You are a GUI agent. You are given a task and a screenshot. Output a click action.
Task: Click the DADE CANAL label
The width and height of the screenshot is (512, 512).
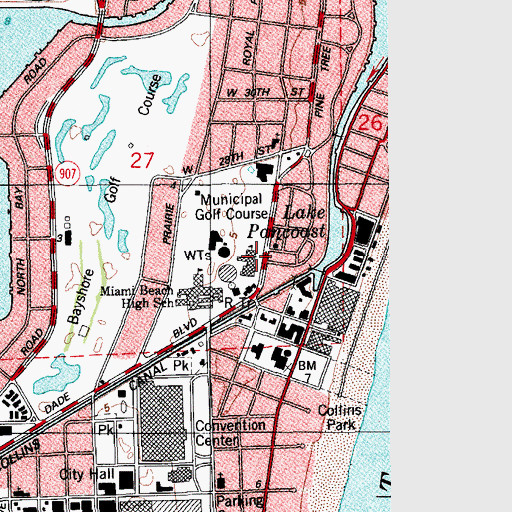105,388
